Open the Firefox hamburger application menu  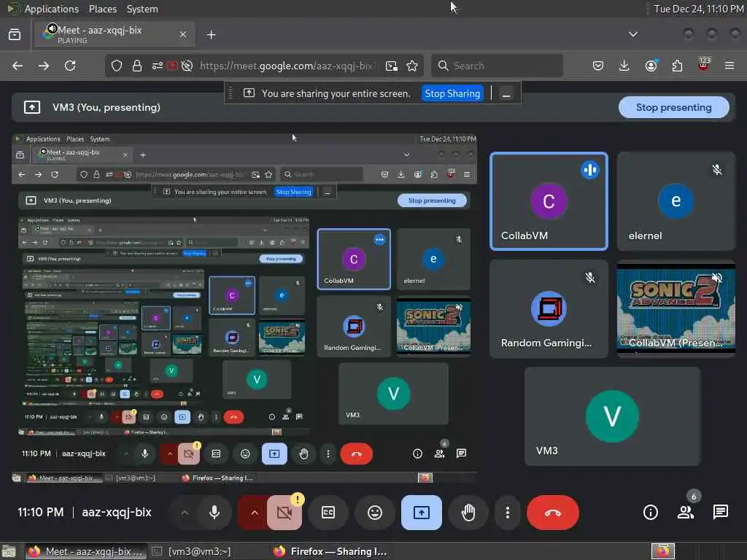(729, 66)
